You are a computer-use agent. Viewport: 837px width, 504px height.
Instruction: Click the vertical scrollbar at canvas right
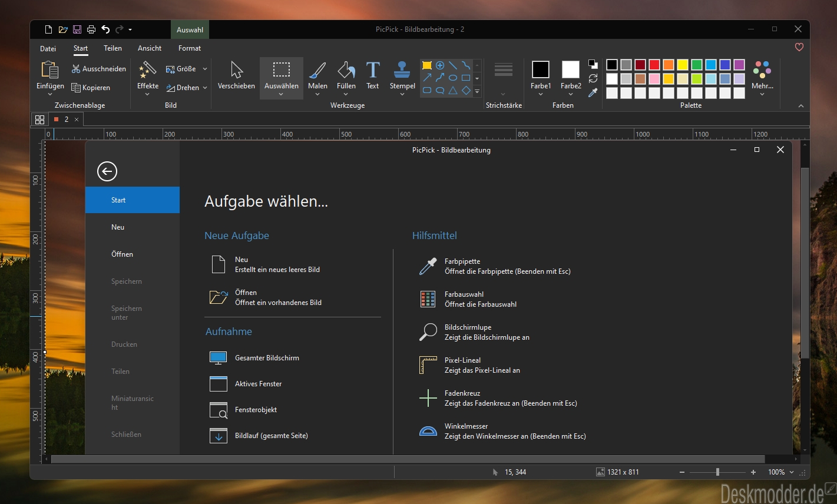805,263
